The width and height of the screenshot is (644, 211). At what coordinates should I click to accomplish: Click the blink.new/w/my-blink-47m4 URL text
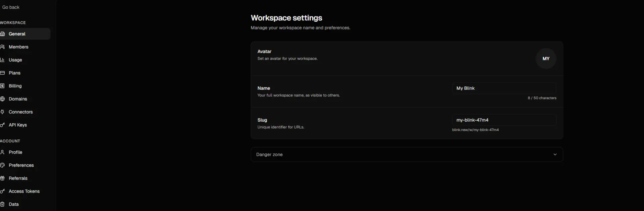click(x=475, y=130)
